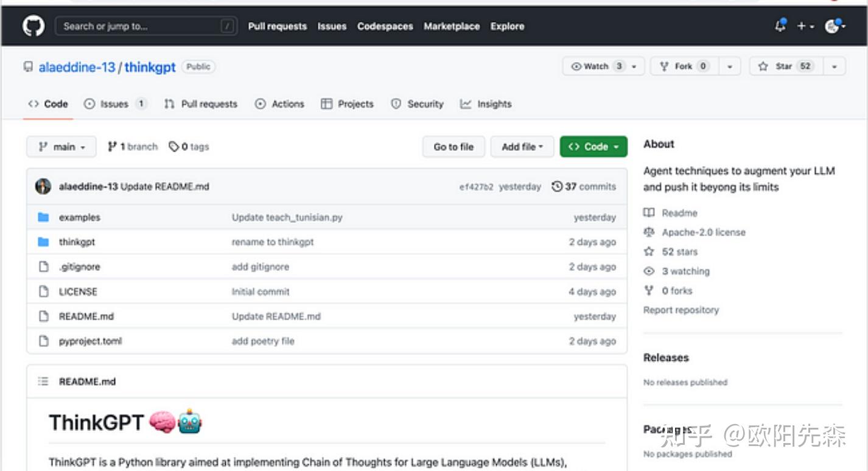The height and width of the screenshot is (471, 868).
Task: Open Pull requests in top navigation
Action: coord(278,26)
